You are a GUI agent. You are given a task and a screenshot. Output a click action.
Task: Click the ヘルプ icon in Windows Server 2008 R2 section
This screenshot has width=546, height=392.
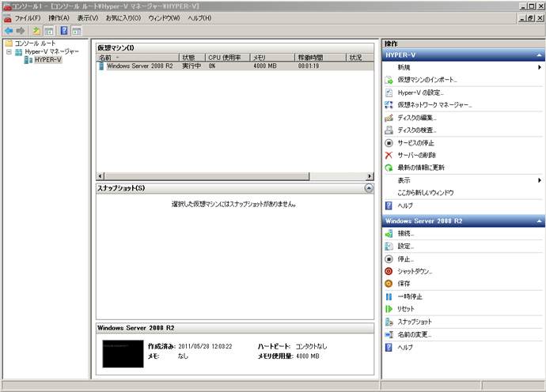389,347
